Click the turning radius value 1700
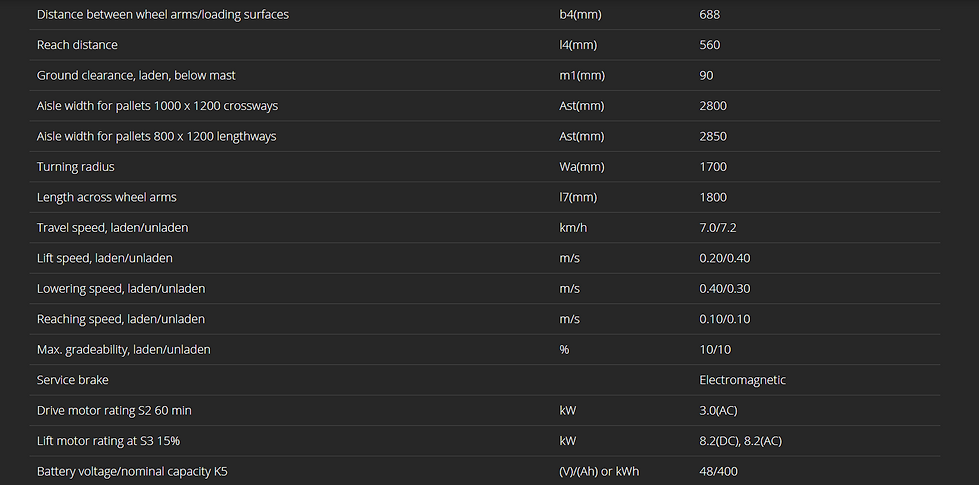This screenshot has height=485, width=979. coord(713,167)
